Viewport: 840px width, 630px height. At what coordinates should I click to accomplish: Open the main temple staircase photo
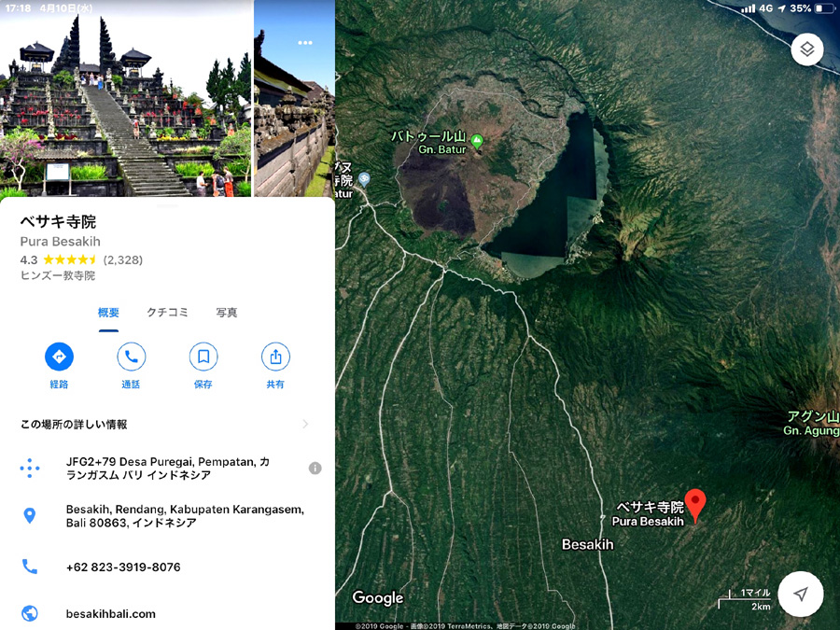pos(126,99)
